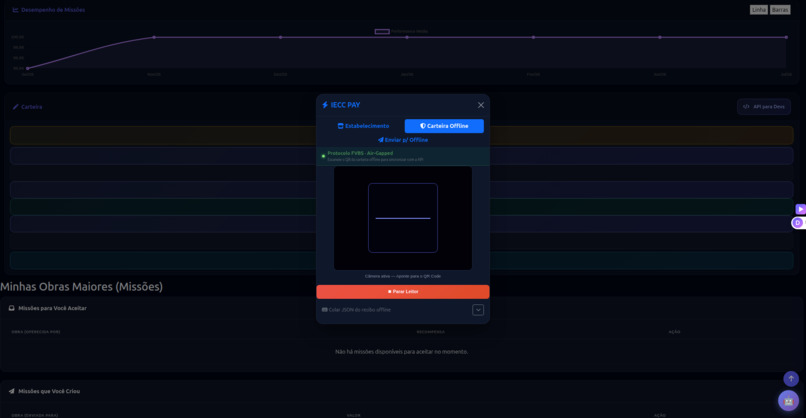Viewport: 806px width, 418px height.
Task: Stop the scanner with Parar Leitor
Action: 403,292
